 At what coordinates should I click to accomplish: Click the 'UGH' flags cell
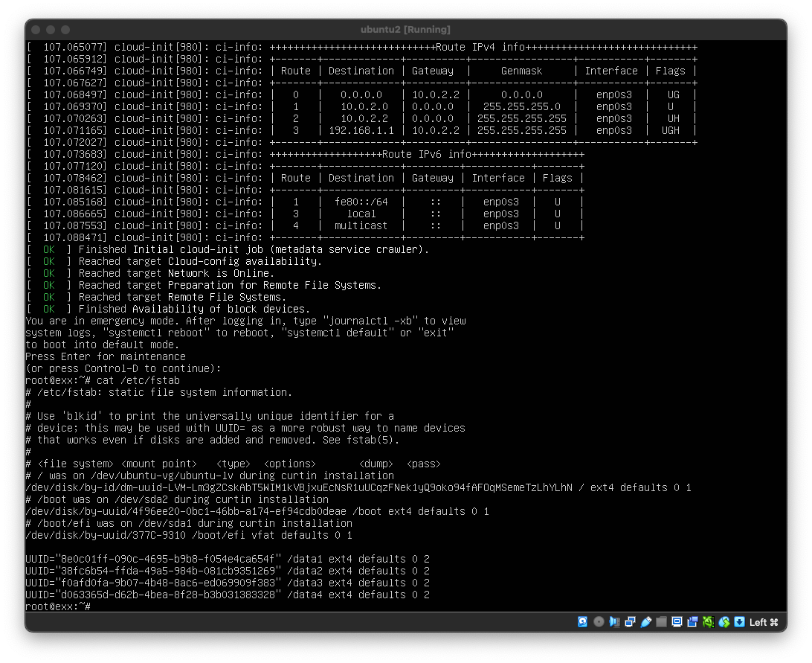tap(671, 131)
